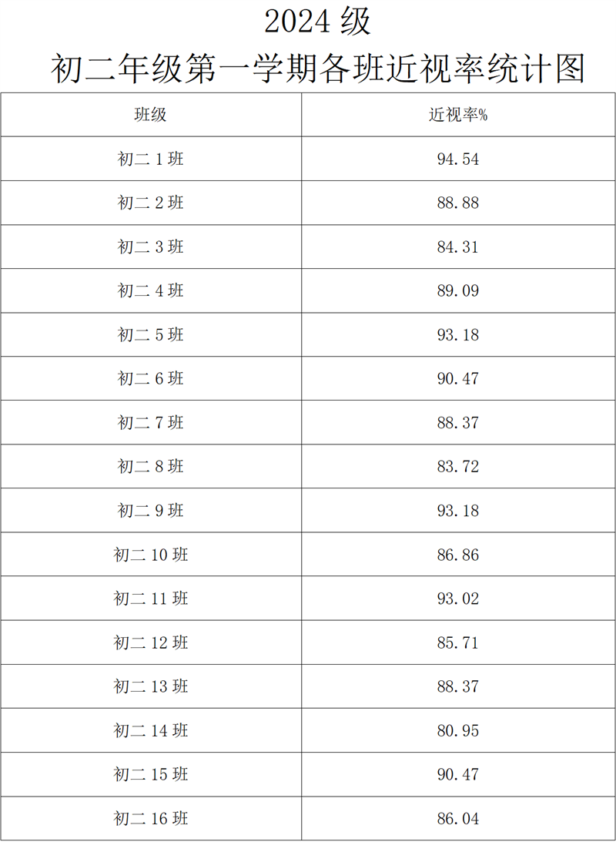The width and height of the screenshot is (616, 842).
Task: Click the '初二 1 班' class cell
Action: [150, 159]
